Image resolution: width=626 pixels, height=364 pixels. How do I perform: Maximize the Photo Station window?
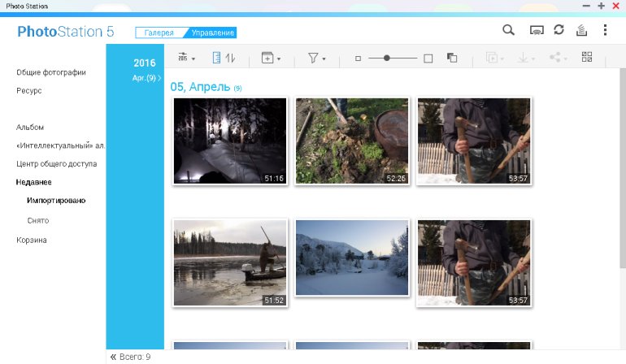pyautogui.click(x=602, y=6)
